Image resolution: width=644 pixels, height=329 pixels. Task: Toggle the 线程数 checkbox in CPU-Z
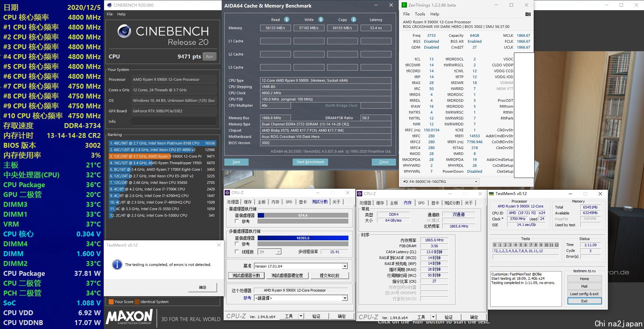[x=237, y=252]
